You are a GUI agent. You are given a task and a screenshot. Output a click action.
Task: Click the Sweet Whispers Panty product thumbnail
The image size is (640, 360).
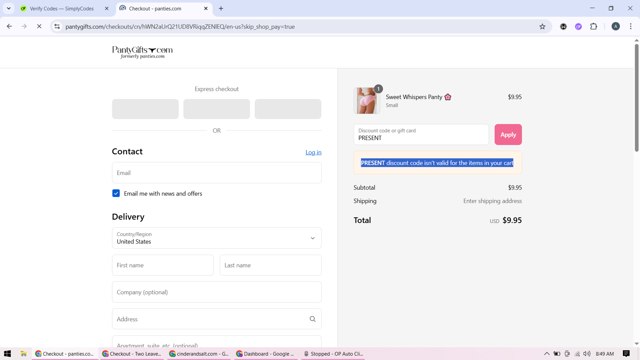(366, 100)
